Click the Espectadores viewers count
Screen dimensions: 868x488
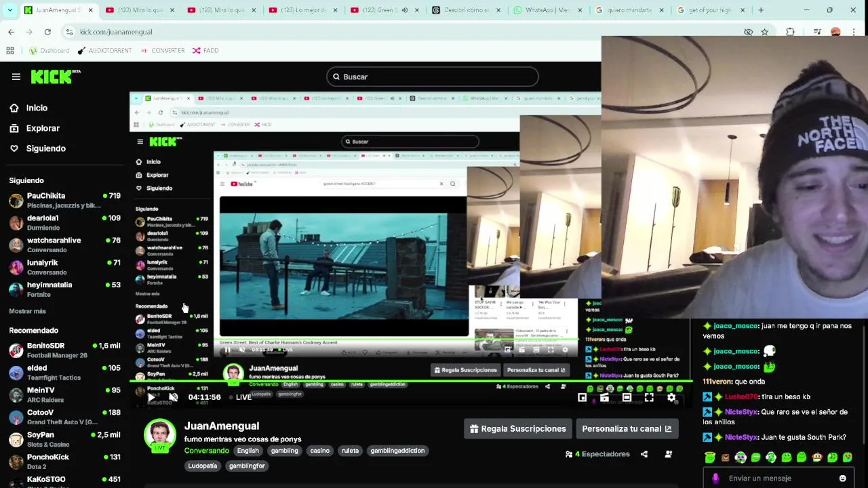coord(597,454)
